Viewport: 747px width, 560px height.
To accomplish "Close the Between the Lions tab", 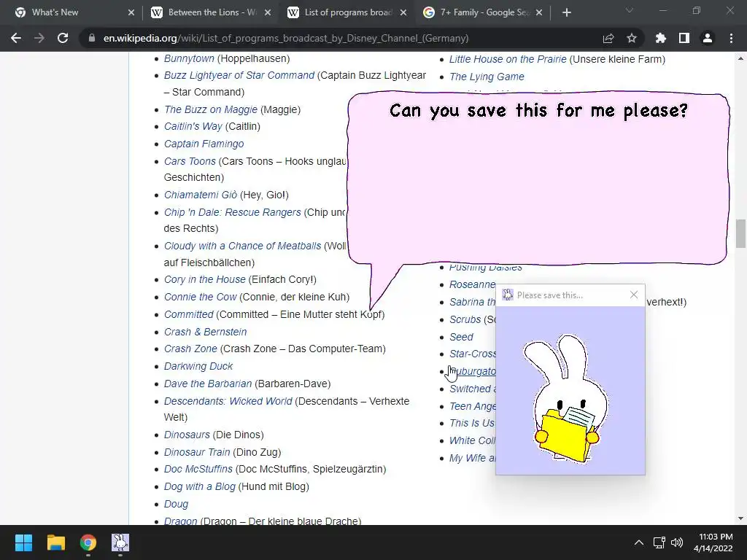I will click(268, 12).
